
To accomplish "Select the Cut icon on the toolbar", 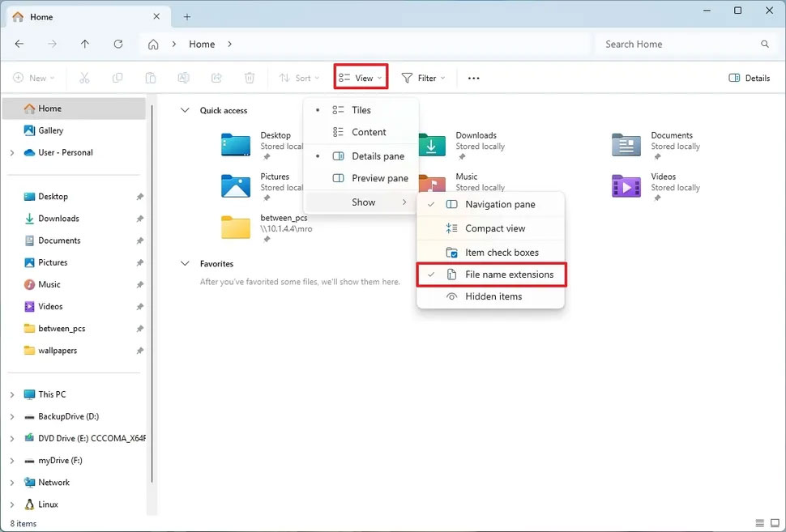I will click(x=84, y=77).
